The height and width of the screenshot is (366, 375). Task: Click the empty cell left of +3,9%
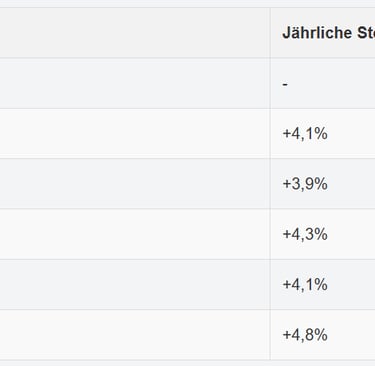pos(135,184)
